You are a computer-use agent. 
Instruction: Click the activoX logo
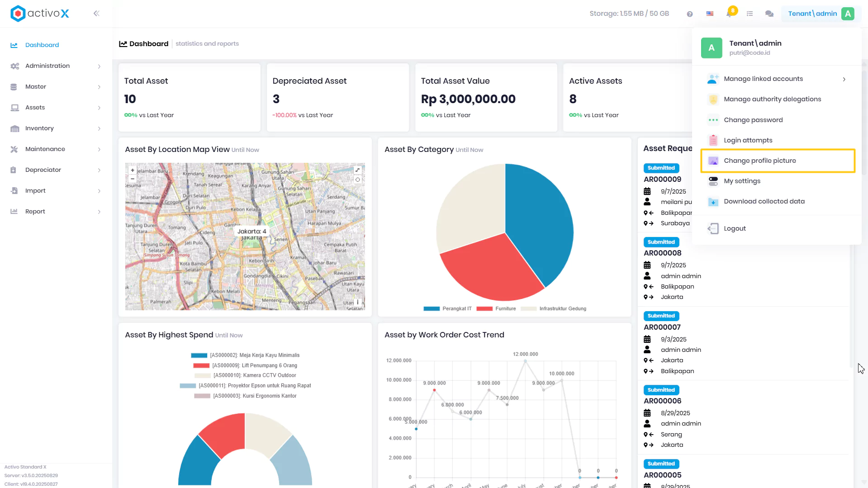pos(40,14)
